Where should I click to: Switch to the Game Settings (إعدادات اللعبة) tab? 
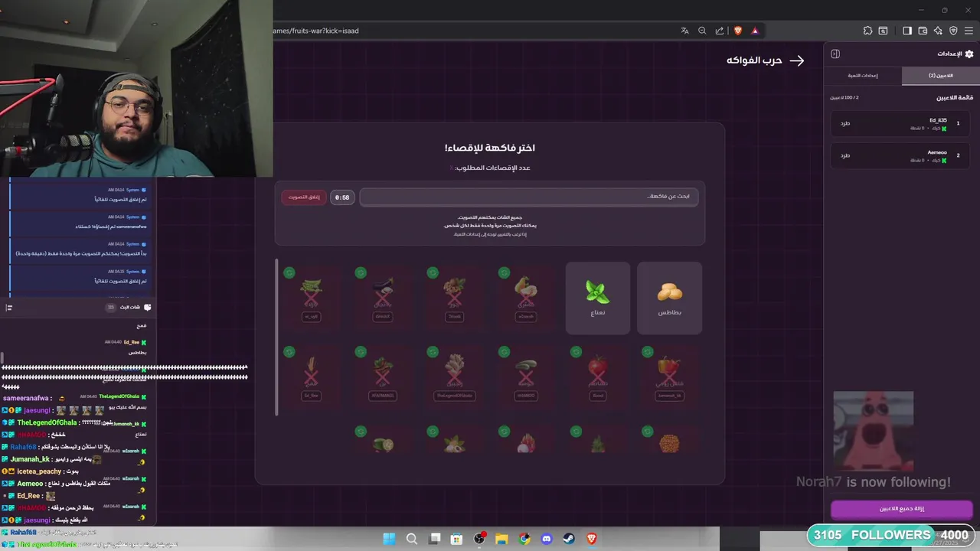tap(863, 76)
